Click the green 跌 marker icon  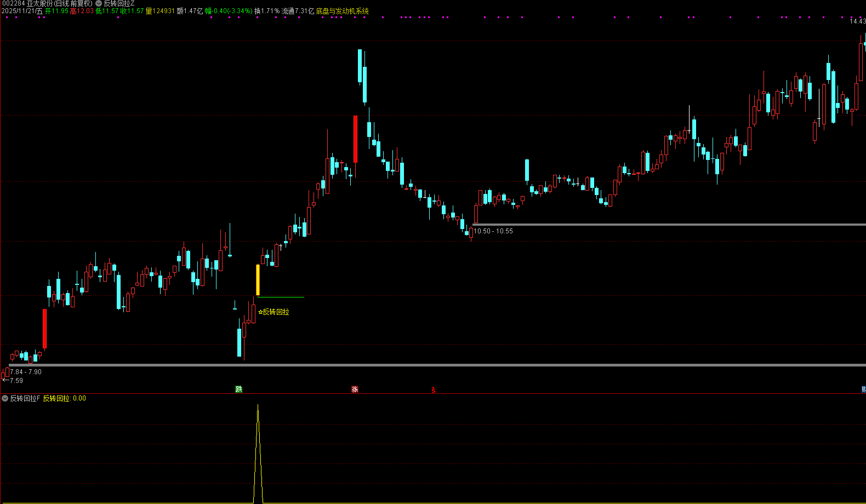(x=239, y=389)
